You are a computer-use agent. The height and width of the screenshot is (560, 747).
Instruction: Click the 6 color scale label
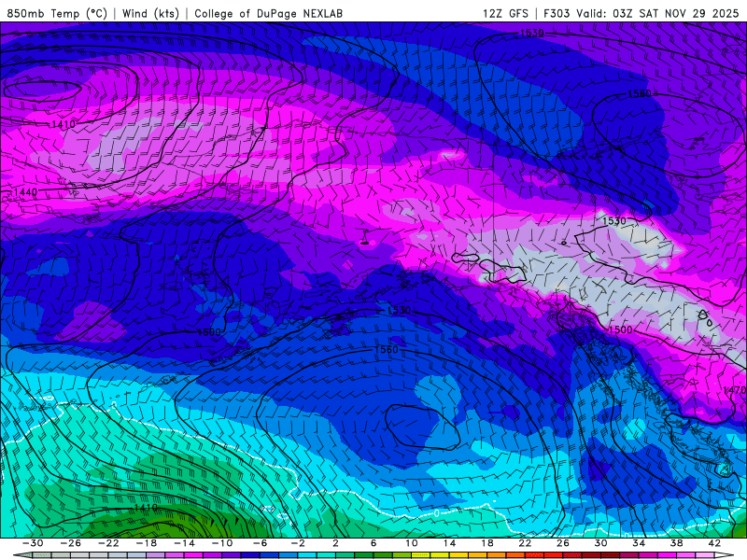pos(373,543)
